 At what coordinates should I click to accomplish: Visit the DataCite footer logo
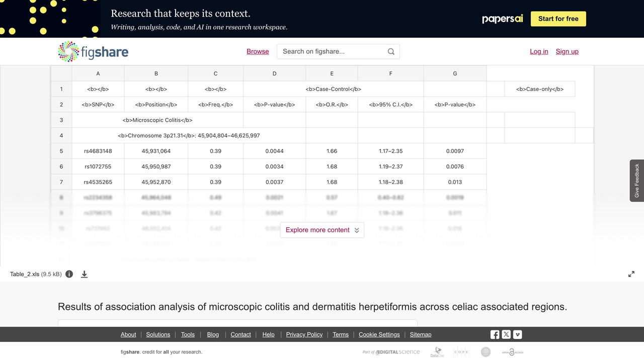coord(437,352)
